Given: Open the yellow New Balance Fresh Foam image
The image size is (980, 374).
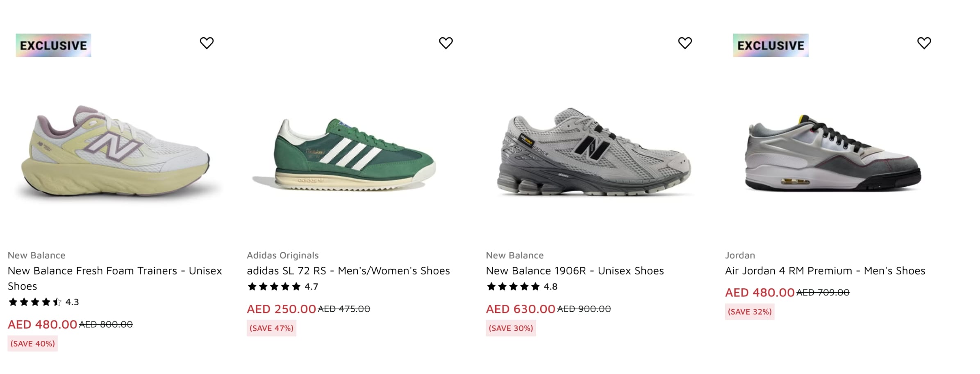Looking at the screenshot, I should pyautogui.click(x=117, y=154).
